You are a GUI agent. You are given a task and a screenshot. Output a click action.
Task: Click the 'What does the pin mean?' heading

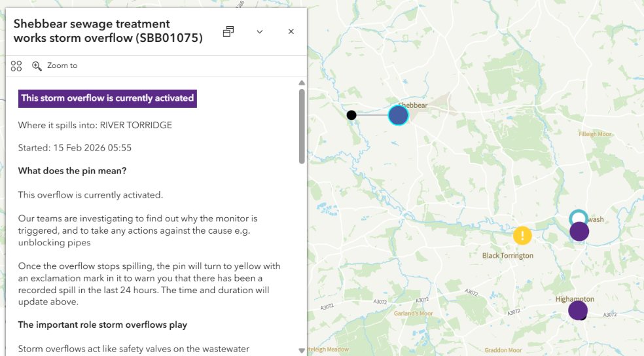tap(72, 171)
